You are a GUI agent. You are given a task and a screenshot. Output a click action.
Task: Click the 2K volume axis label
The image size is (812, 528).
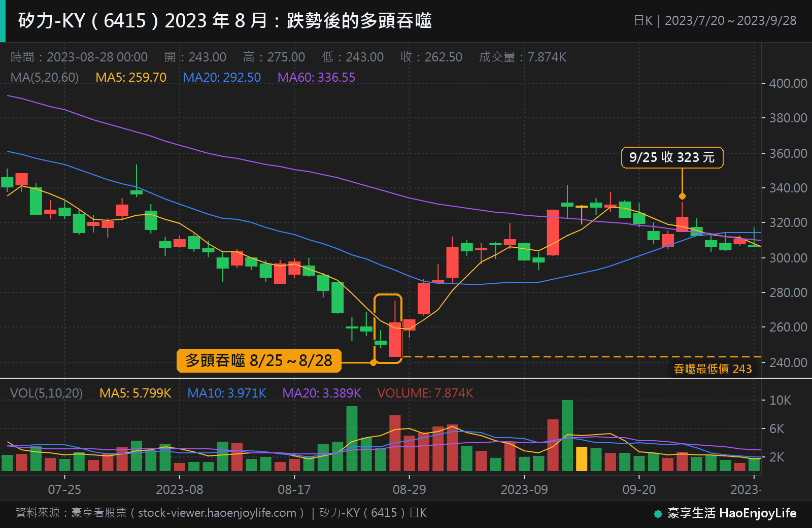[x=776, y=457]
